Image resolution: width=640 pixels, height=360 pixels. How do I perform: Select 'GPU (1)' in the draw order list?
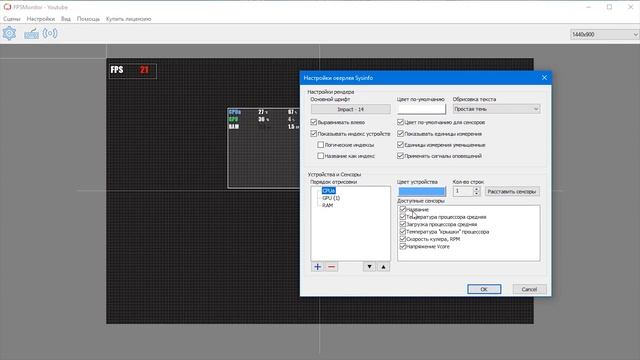331,198
